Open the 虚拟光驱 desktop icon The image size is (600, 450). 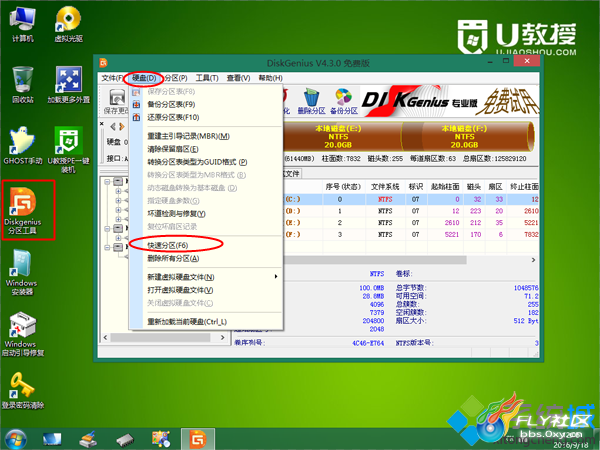(x=68, y=24)
